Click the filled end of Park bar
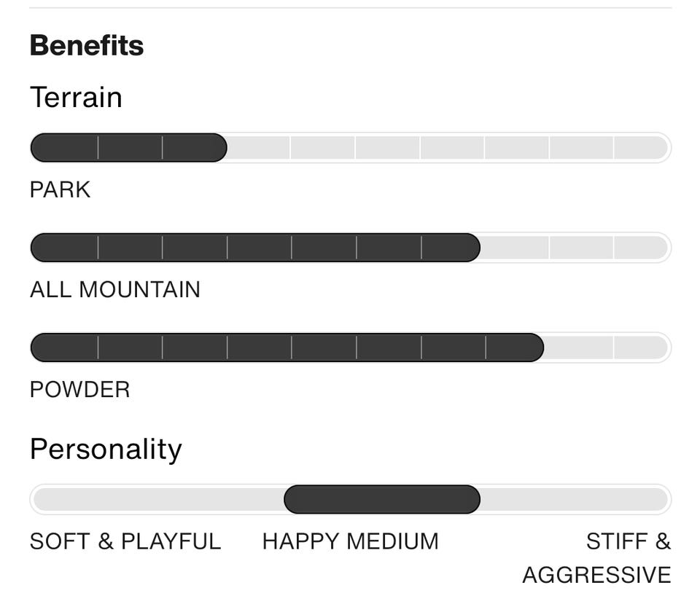This screenshot has width=700, height=612. point(195,148)
